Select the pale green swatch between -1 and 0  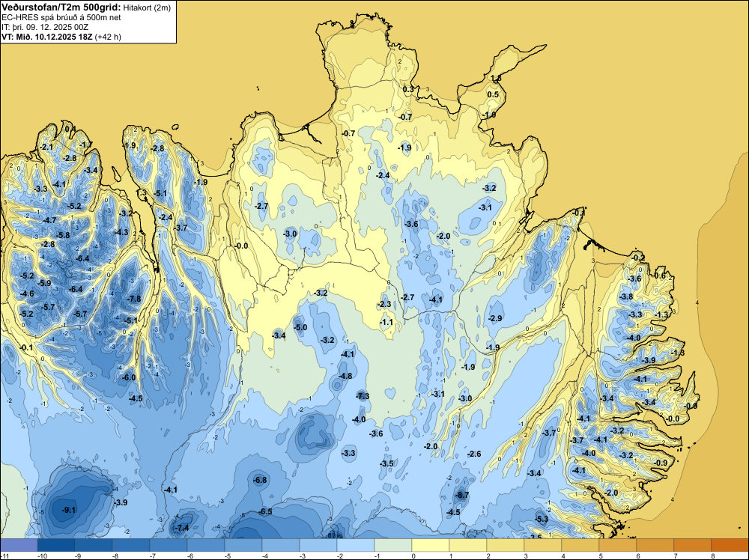point(392,545)
